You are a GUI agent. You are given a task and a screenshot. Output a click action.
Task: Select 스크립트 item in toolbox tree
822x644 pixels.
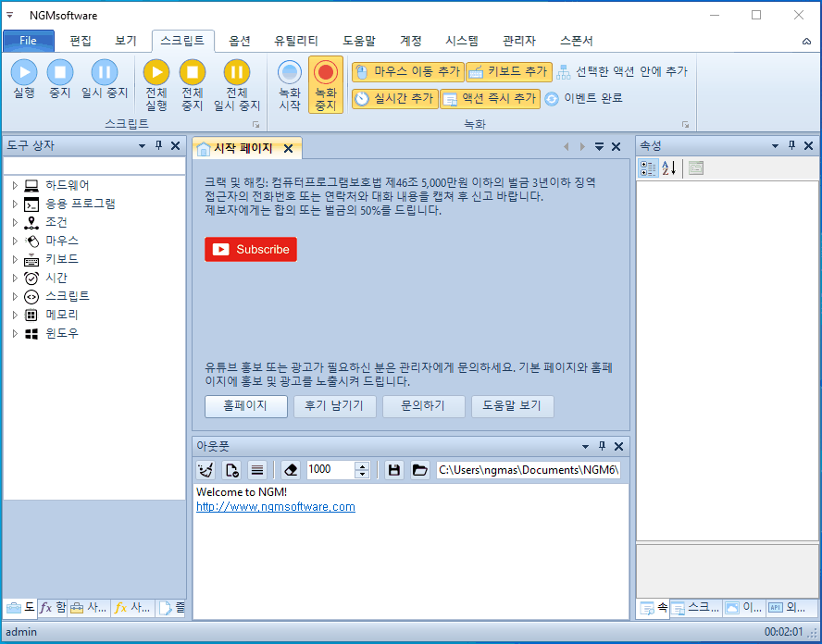tap(67, 296)
